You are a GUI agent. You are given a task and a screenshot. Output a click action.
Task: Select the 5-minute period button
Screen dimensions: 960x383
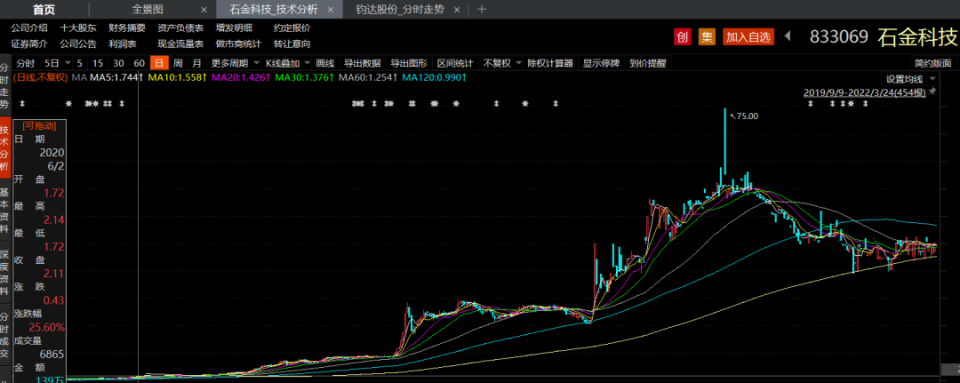tap(80, 63)
